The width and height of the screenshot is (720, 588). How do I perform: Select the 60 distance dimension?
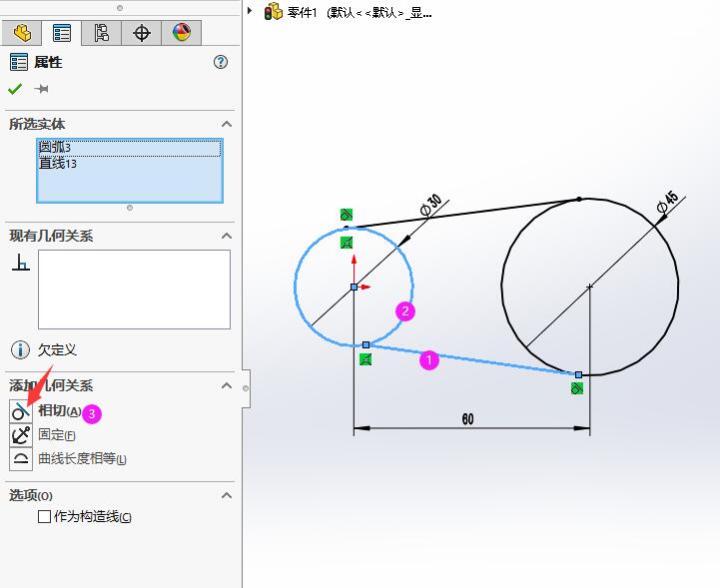pos(468,419)
